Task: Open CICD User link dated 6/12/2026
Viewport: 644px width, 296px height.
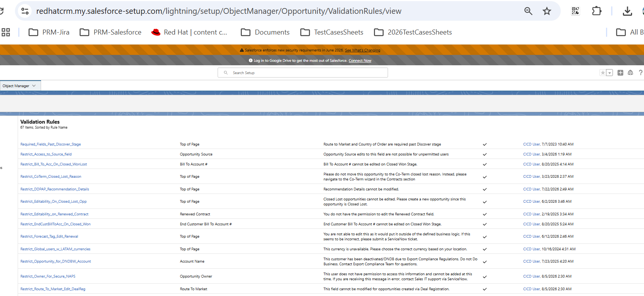Action: 532,236
